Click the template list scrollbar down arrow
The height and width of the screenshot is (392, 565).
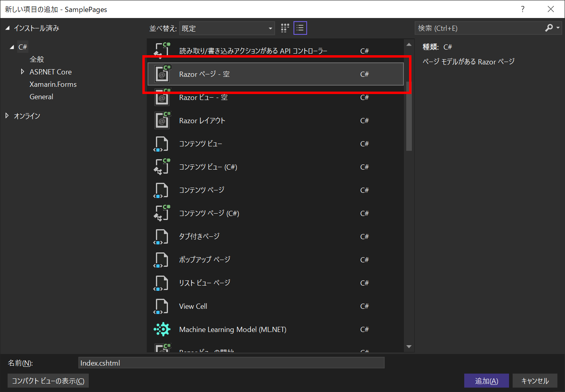click(409, 346)
